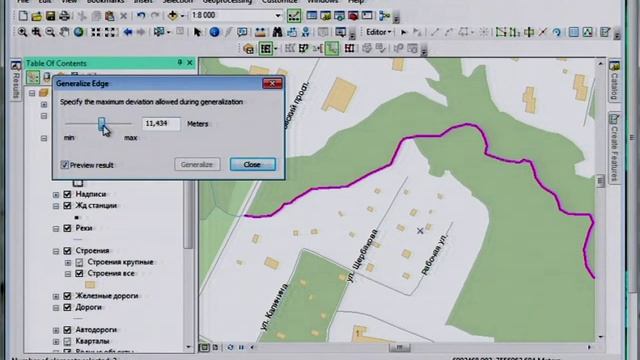
Task: Toggle the Дороги layer checkbox
Action: pyautogui.click(x=68, y=307)
